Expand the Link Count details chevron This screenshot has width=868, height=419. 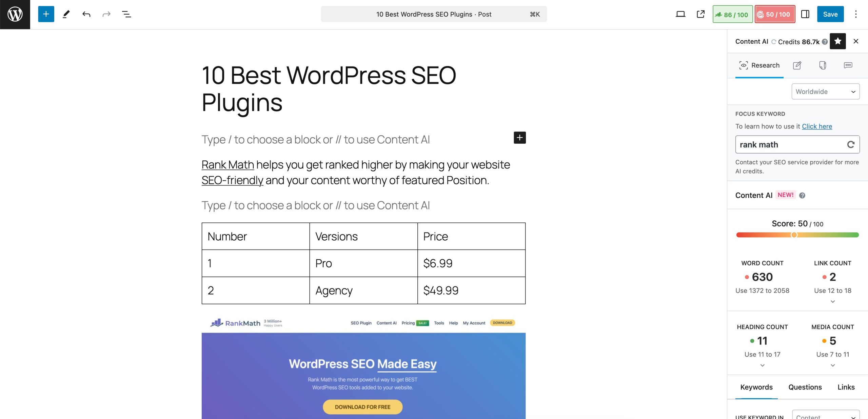point(833,302)
